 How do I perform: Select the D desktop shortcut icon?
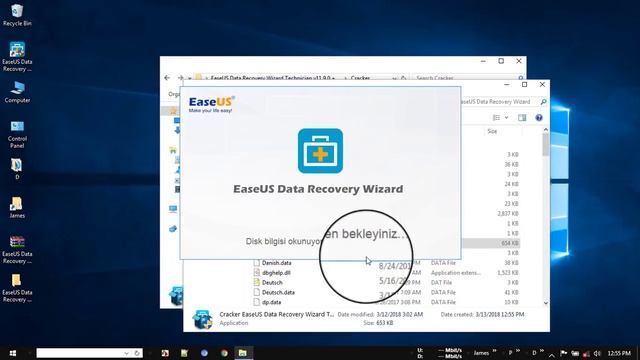pyautogui.click(x=17, y=169)
